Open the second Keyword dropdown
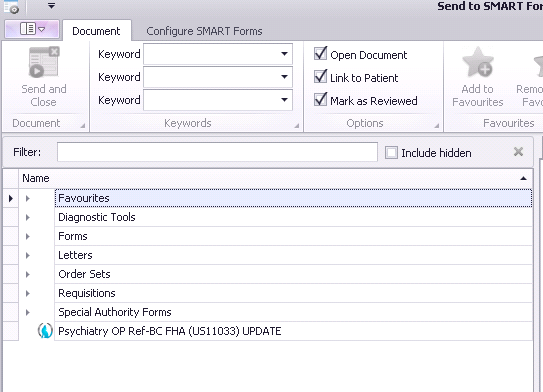This screenshot has height=392, width=543. point(284,77)
